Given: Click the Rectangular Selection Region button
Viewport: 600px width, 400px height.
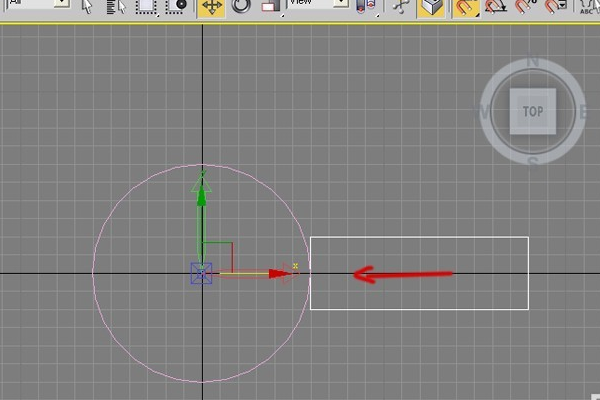Looking at the screenshot, I should [147, 6].
